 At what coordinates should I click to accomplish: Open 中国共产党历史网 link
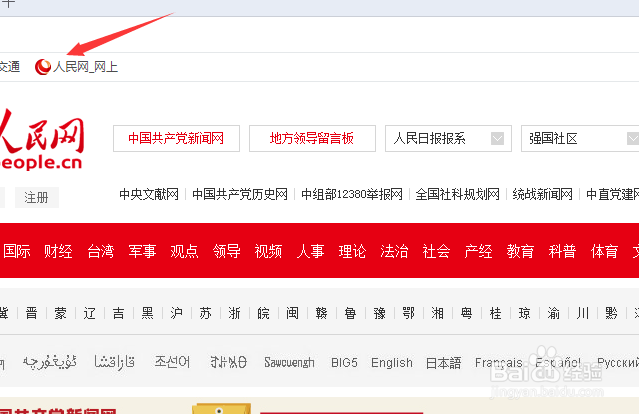[x=240, y=194]
